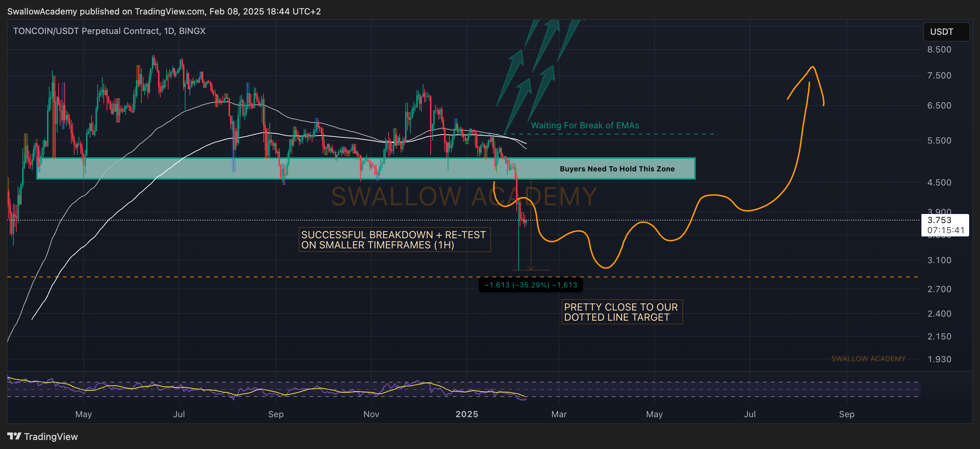
Task: Click the 2025 time axis label
Action: [x=467, y=414]
